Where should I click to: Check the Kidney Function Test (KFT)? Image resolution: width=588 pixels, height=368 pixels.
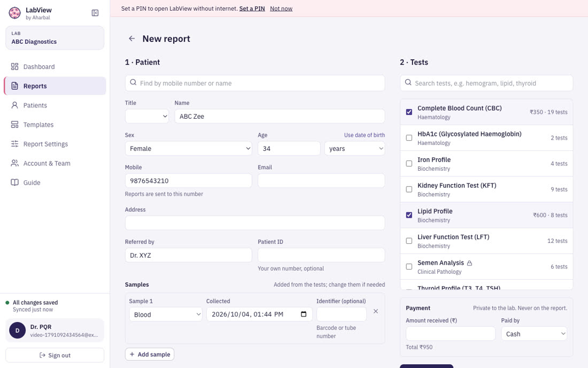click(x=409, y=189)
